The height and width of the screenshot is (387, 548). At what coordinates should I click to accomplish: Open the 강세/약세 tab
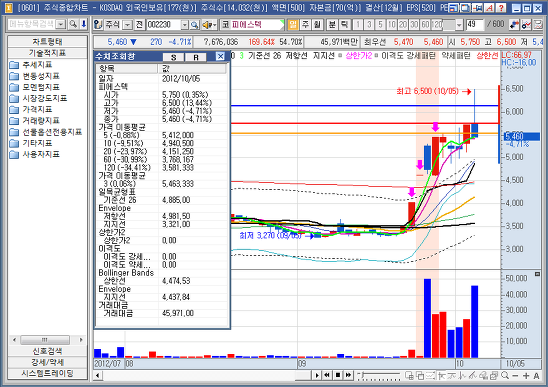48,362
